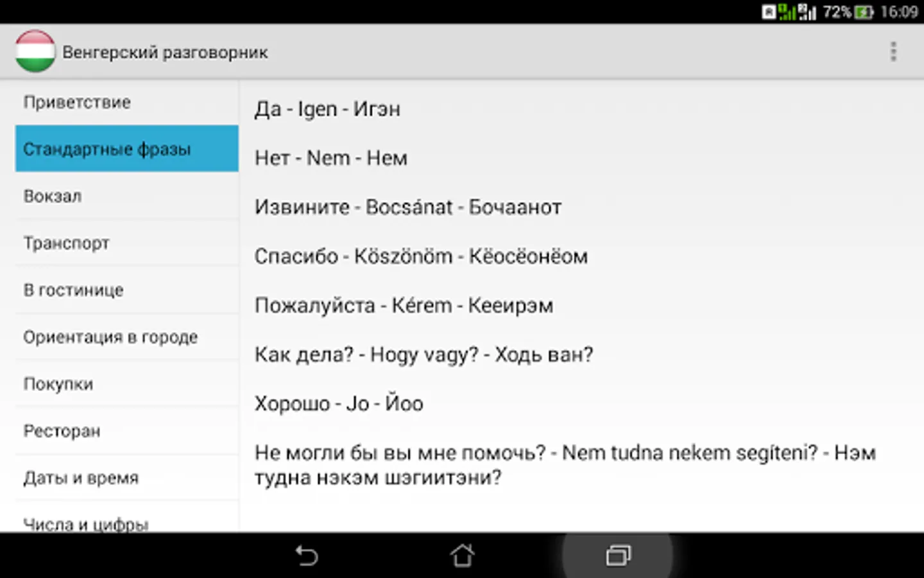Open the Даты и время category

pyautogui.click(x=127, y=477)
